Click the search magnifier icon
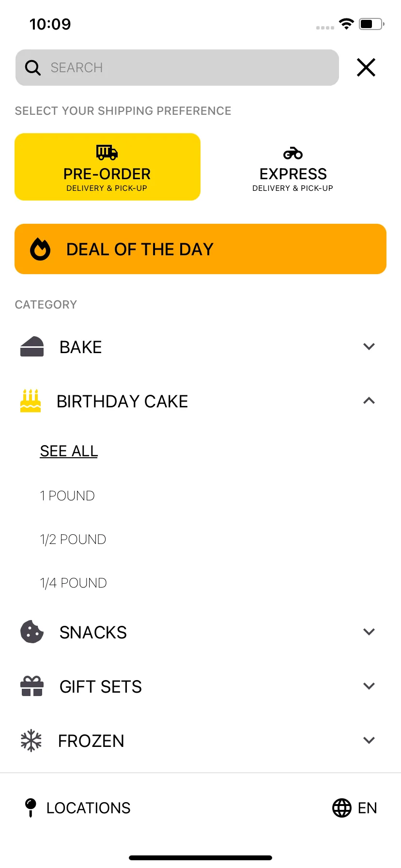401x868 pixels. click(32, 68)
